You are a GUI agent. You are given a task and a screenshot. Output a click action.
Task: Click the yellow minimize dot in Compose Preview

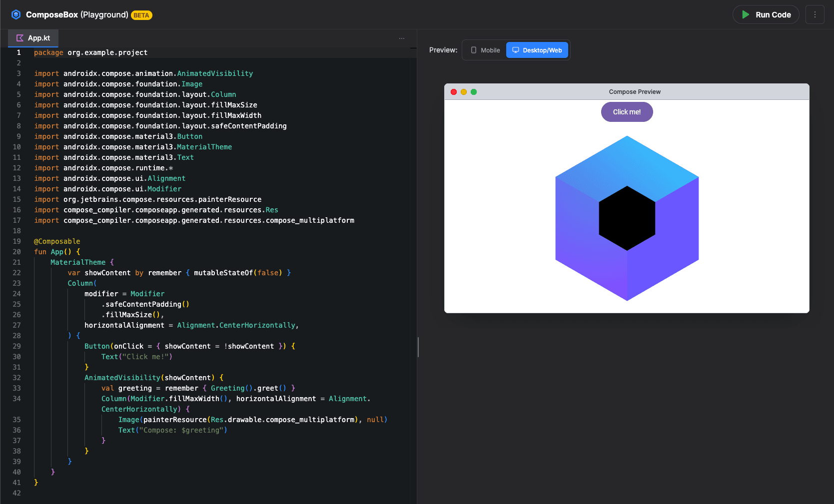pyautogui.click(x=464, y=92)
